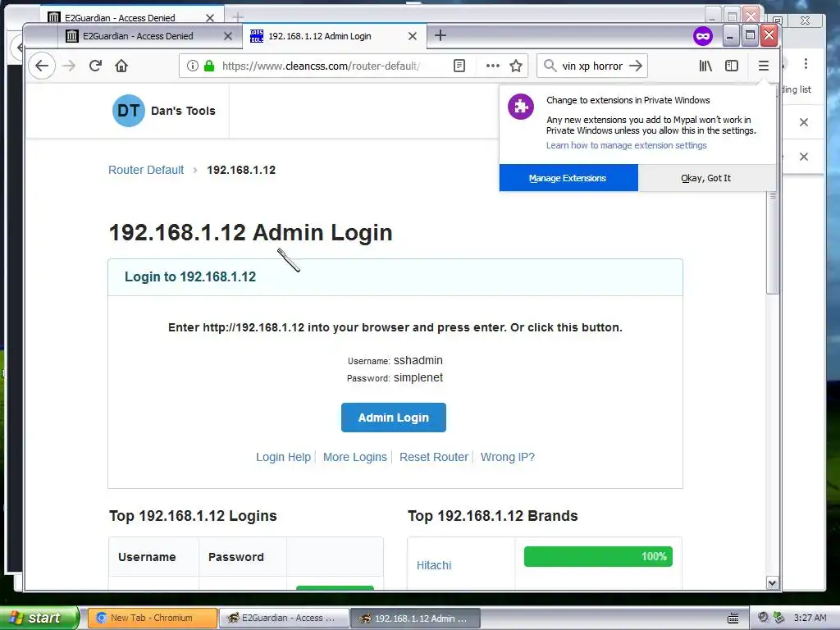Viewport: 840px width, 630px height.
Task: Click the Router Default breadcrumb link
Action: point(146,170)
